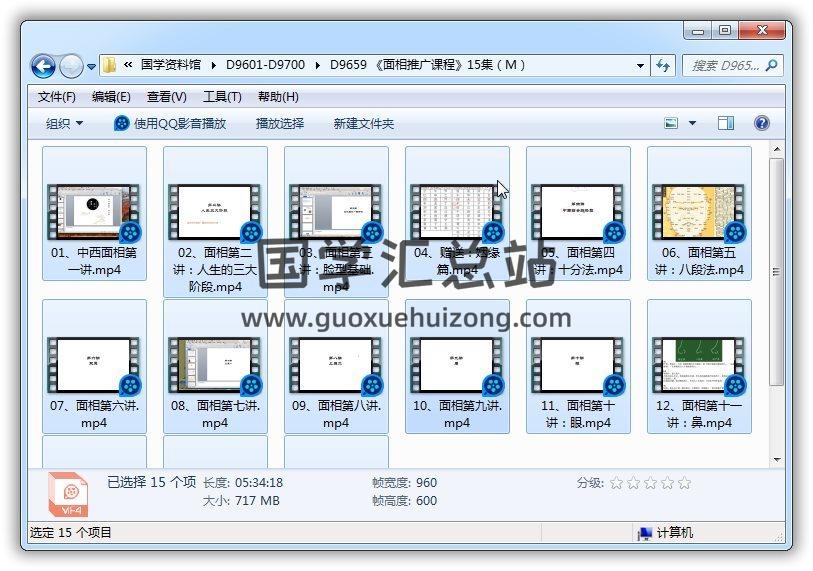Select the 12、面相第十一讲：鼻.mp4 video file
Image resolution: width=813 pixels, height=571 pixels.
pos(699,370)
